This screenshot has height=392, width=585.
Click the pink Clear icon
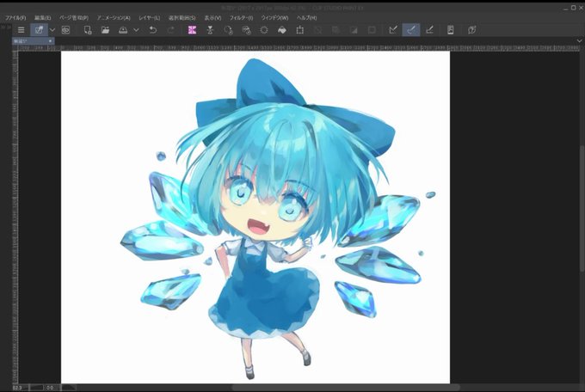point(192,30)
